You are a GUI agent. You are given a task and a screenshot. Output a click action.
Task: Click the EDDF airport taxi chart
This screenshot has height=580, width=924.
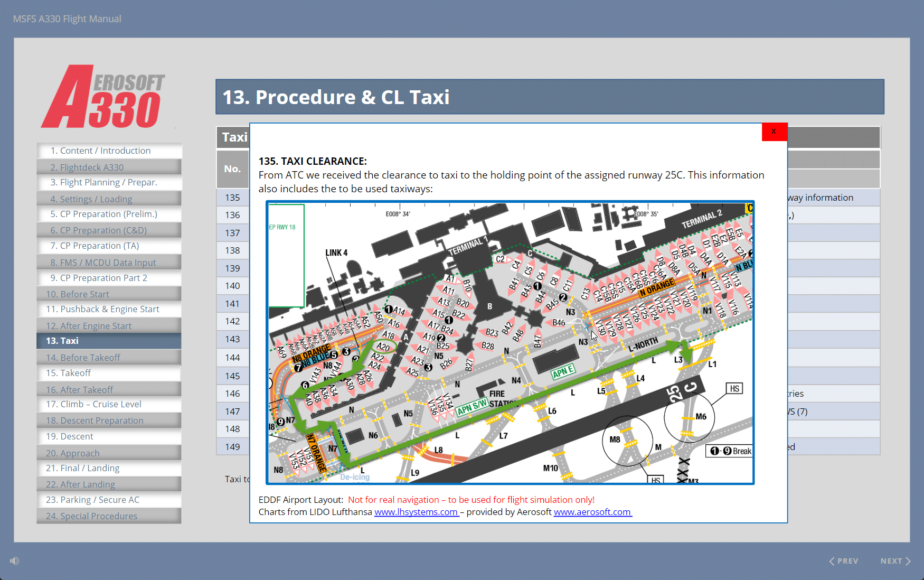coord(510,342)
